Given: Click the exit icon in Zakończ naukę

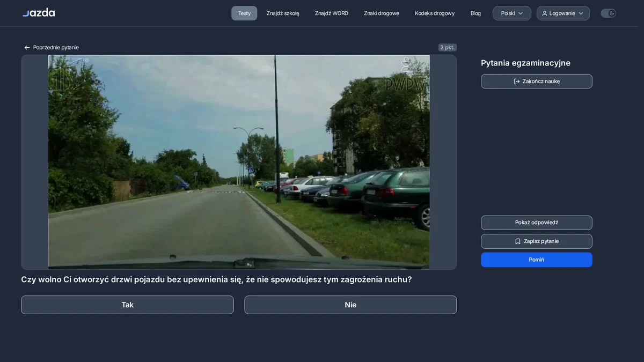Looking at the screenshot, I should [x=517, y=82].
